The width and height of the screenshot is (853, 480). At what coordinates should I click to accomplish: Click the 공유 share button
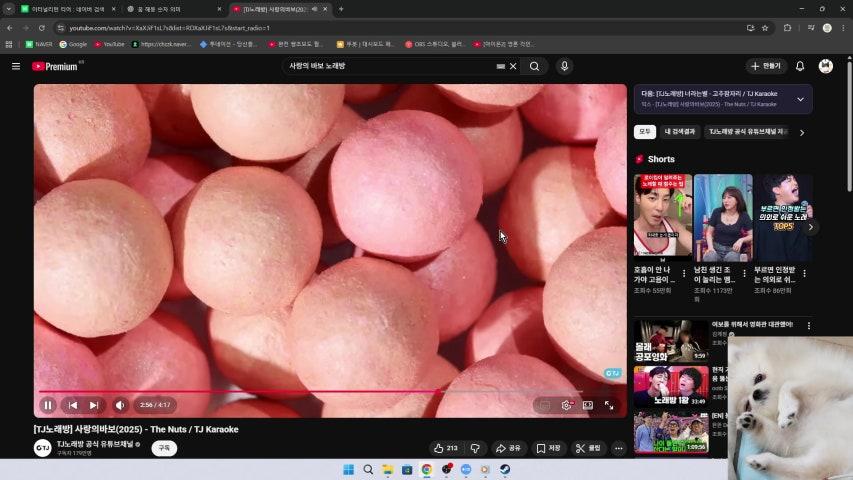[x=509, y=448]
